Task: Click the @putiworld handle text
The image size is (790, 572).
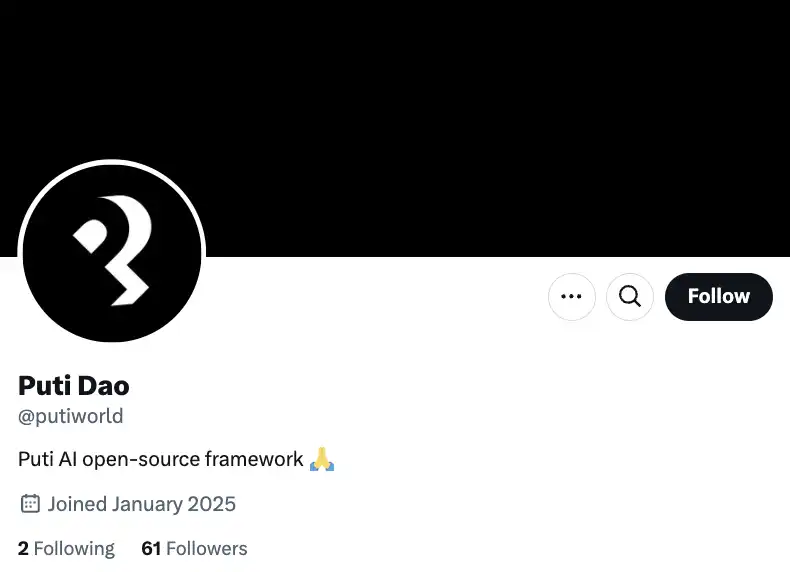Action: tap(71, 416)
